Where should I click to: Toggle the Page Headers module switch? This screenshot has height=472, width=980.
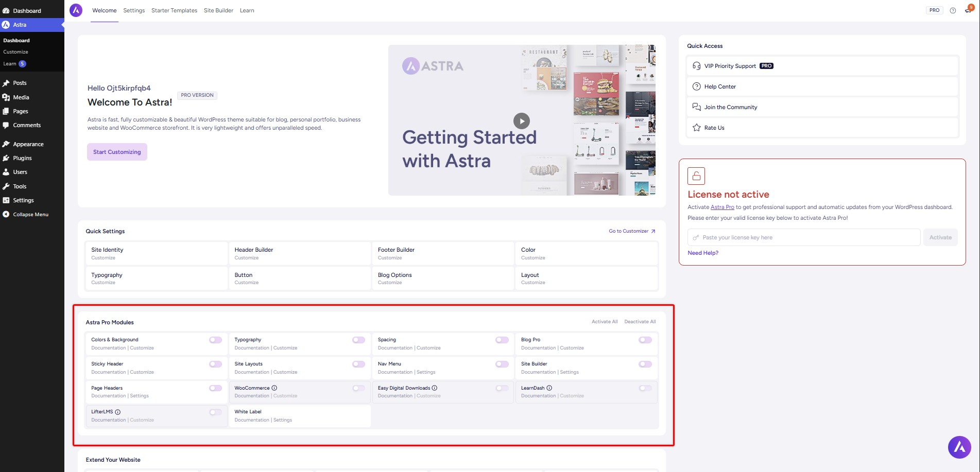216,388
